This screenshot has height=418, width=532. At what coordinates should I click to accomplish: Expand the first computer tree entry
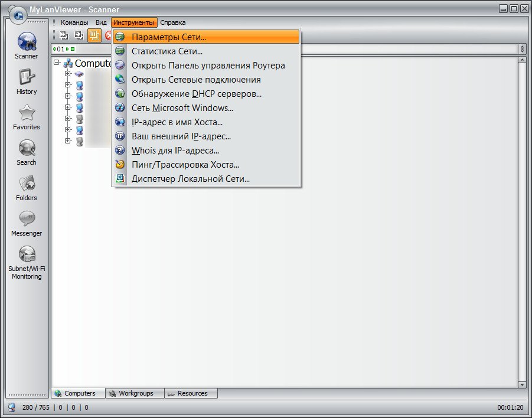pyautogui.click(x=68, y=73)
